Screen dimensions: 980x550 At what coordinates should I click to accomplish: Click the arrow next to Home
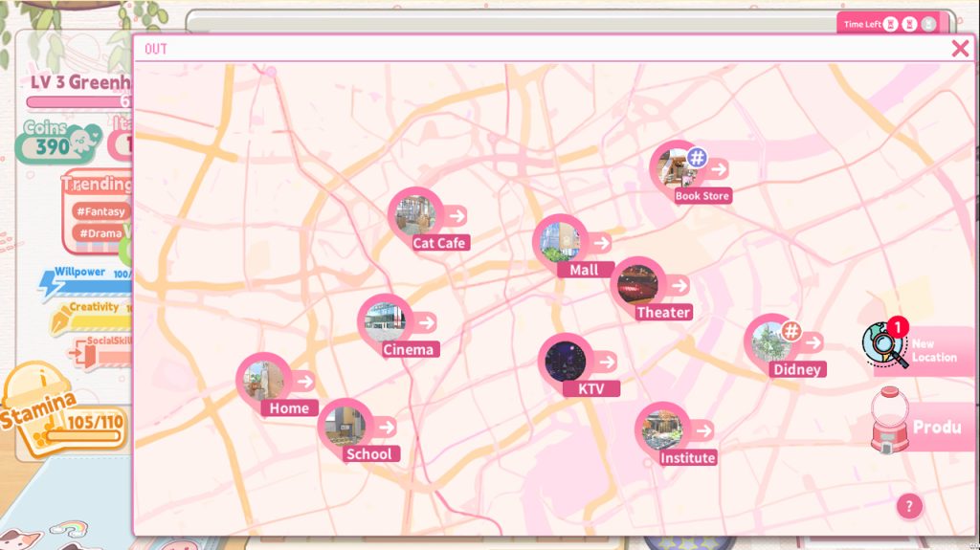304,381
